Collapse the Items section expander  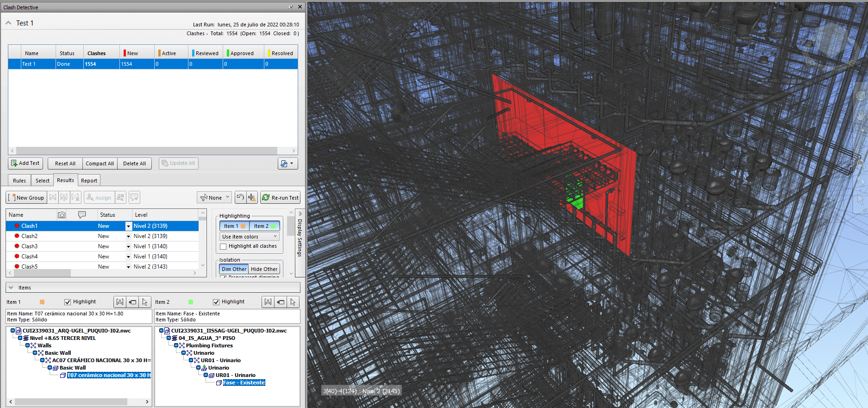point(11,288)
